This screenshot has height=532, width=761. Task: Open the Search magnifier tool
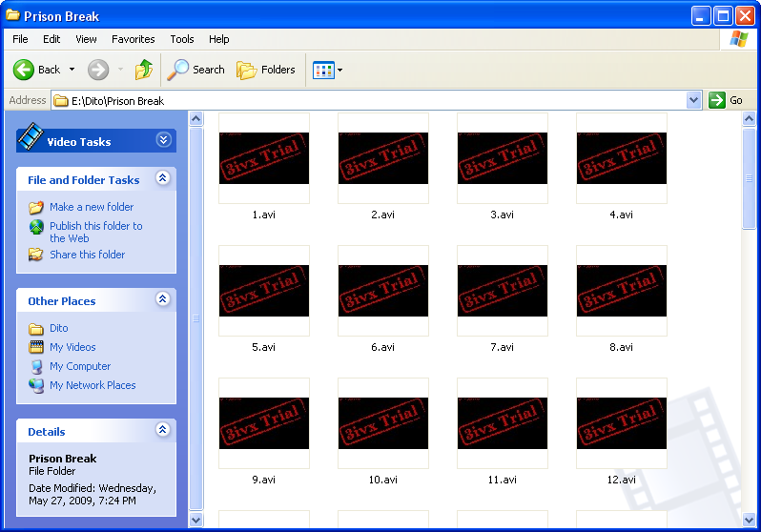(x=177, y=70)
